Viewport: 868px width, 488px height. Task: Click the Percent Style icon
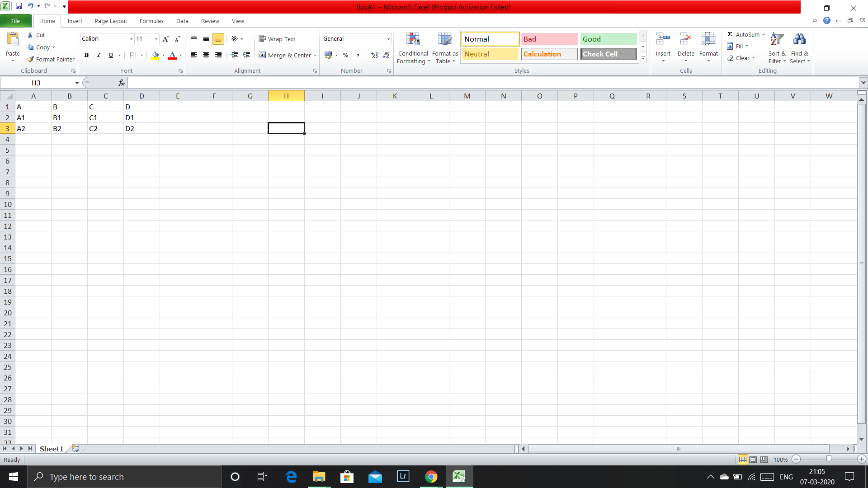(x=345, y=55)
